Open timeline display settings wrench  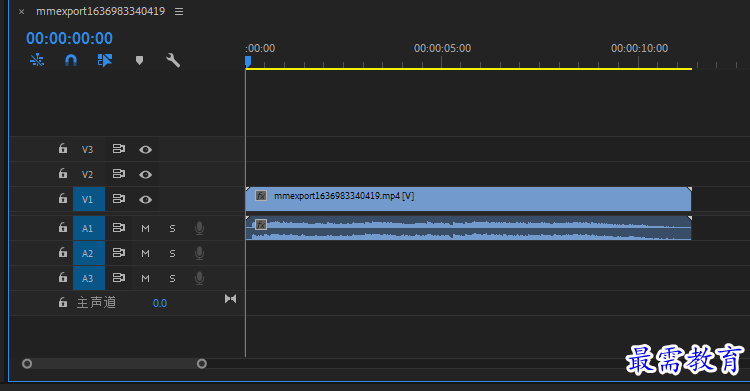point(173,60)
